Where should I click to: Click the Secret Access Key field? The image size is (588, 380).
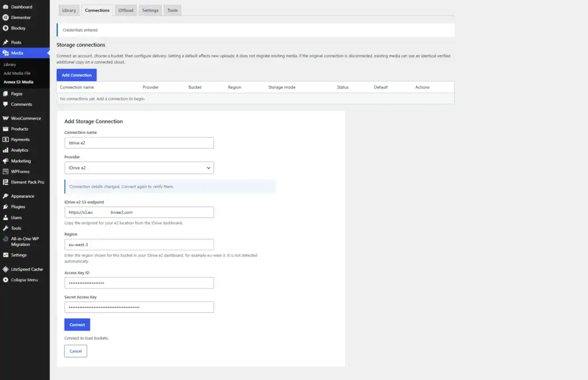tap(139, 307)
